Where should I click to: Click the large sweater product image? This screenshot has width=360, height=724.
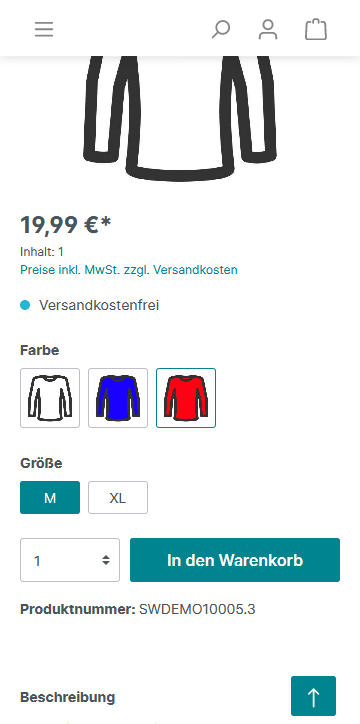click(180, 118)
